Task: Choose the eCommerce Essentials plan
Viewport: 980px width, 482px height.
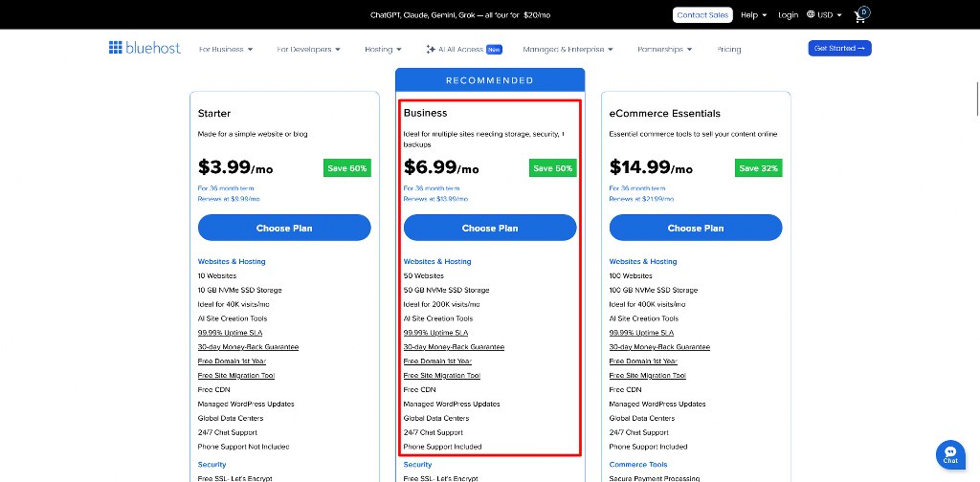Action: (x=696, y=228)
